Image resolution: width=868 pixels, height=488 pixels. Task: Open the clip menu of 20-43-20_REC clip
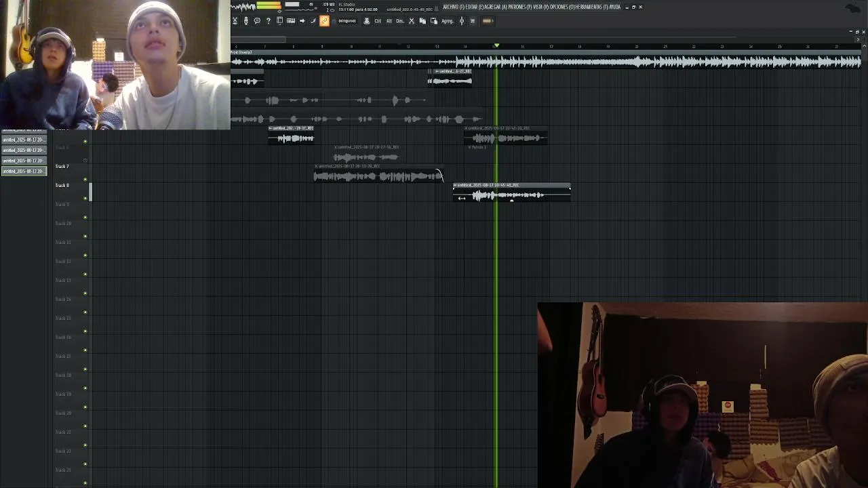point(467,128)
